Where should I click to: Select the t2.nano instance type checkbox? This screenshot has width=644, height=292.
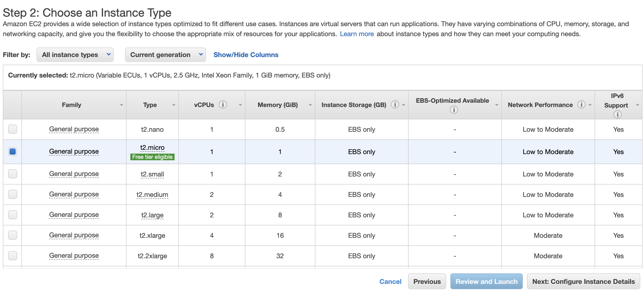(x=12, y=131)
